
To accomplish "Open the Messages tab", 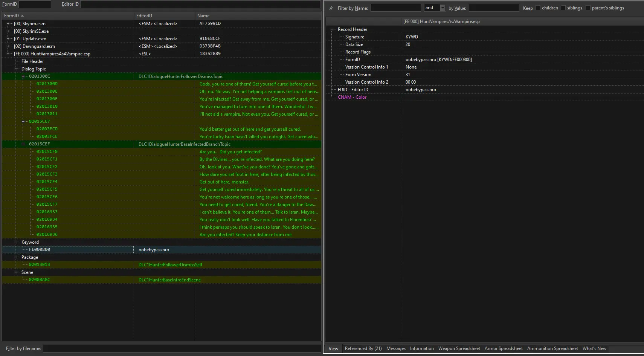I will click(396, 348).
